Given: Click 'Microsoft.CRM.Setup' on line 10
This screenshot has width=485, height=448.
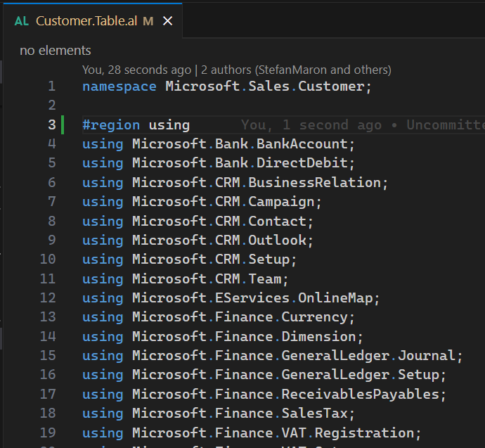Looking at the screenshot, I should (x=211, y=260).
